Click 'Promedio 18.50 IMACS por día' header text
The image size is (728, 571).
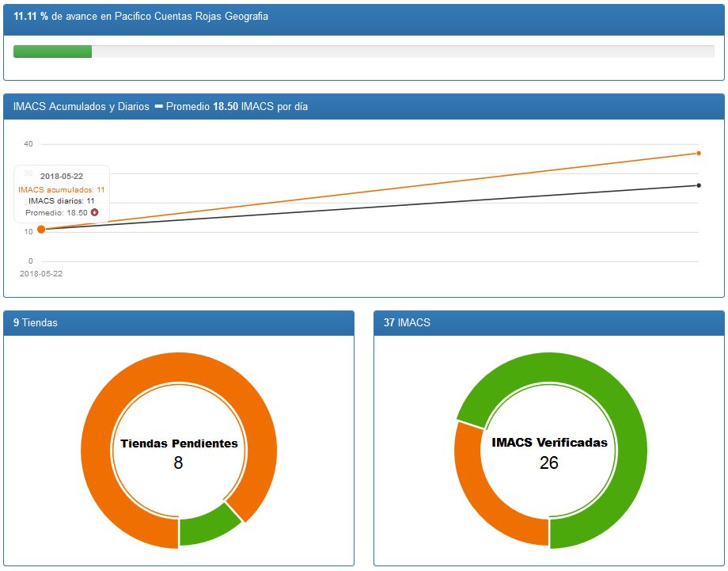point(237,106)
